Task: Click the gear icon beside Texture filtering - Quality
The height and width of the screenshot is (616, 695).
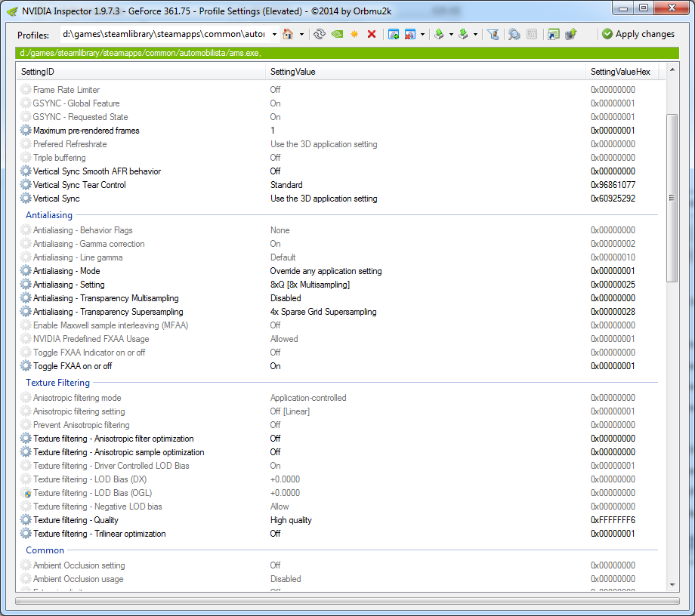Action: (26, 520)
